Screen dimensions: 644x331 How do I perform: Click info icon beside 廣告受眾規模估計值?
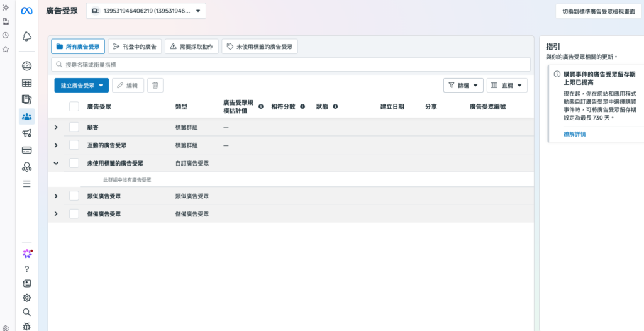(261, 106)
